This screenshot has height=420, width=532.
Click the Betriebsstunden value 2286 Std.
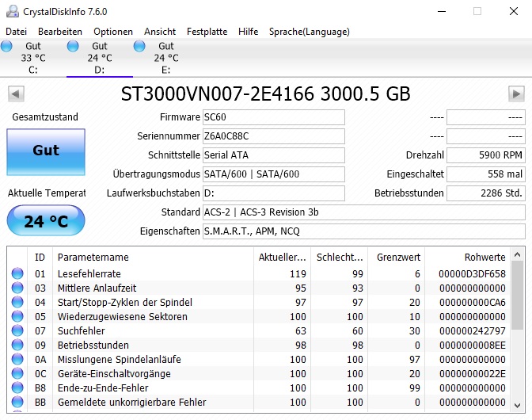486,193
